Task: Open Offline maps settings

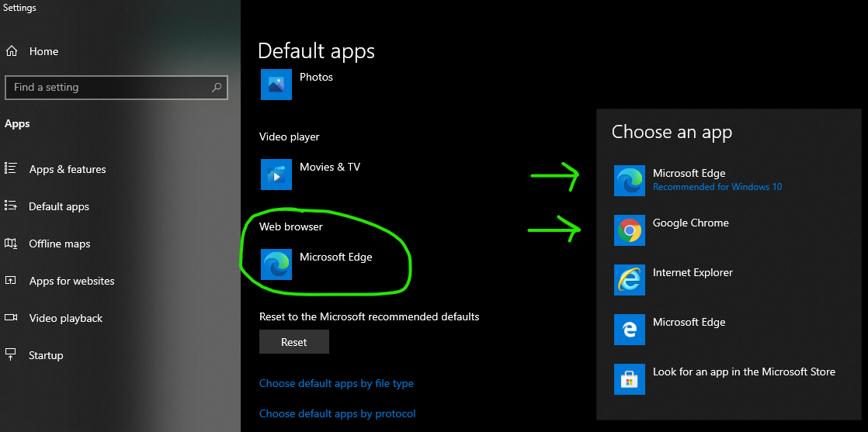Action: tap(47, 244)
